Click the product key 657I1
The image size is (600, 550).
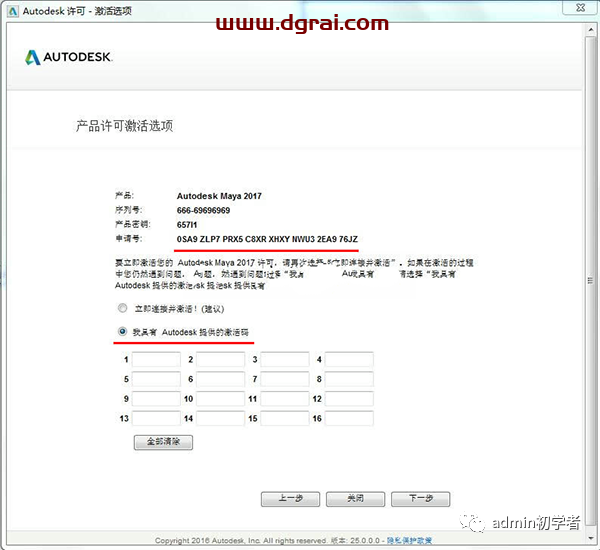coord(187,225)
